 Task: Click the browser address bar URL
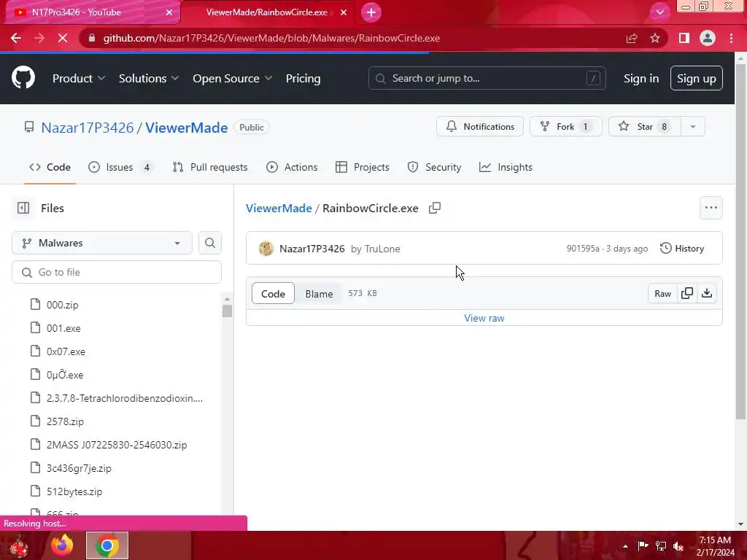point(271,38)
